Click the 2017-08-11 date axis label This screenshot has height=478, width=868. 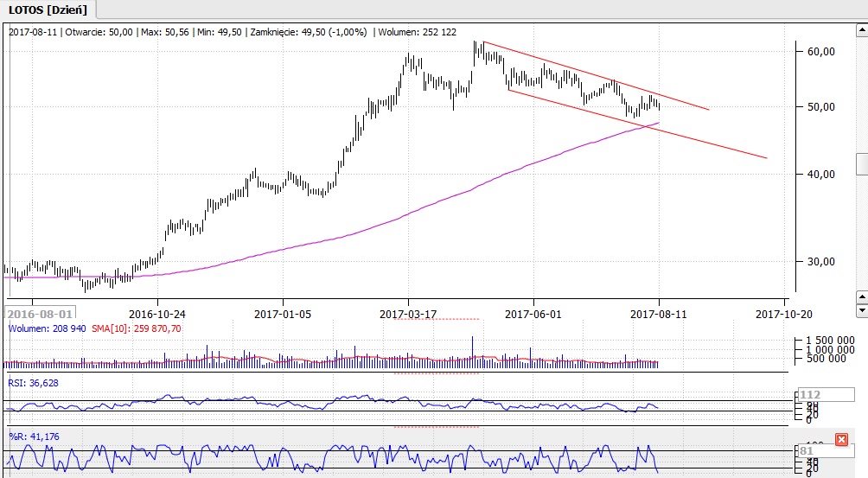(658, 314)
